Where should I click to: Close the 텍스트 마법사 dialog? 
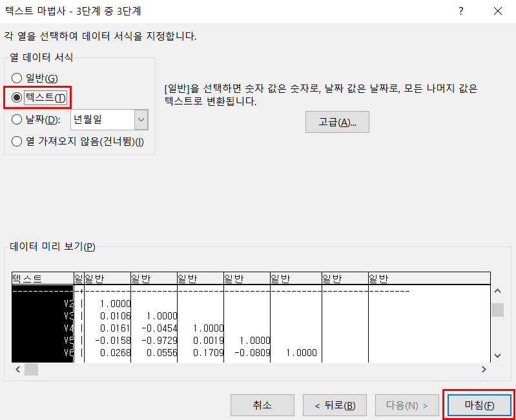[498, 11]
